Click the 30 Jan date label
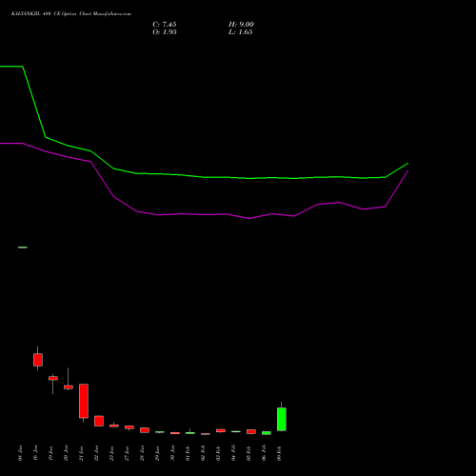This screenshot has width=476, height=476. (172, 453)
